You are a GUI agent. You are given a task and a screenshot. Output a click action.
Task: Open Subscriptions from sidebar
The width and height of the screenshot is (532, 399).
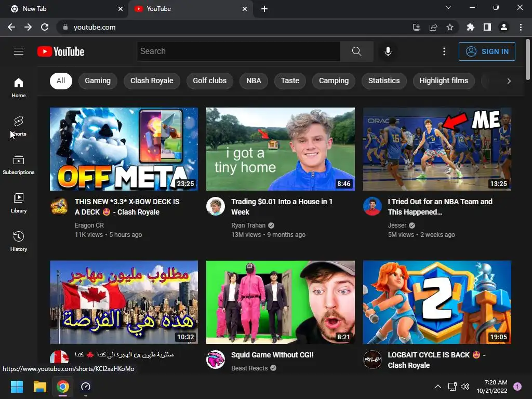[x=19, y=164]
